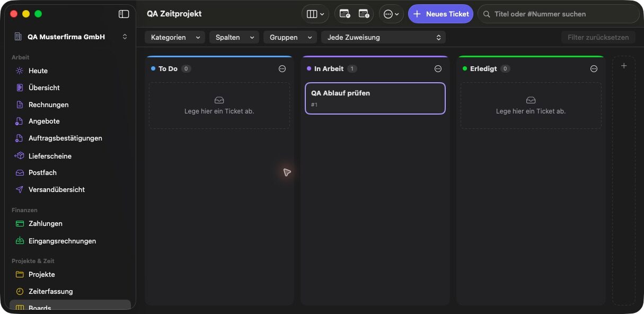Click the Finanzen section header
The width and height of the screenshot is (644, 314).
tap(24, 210)
